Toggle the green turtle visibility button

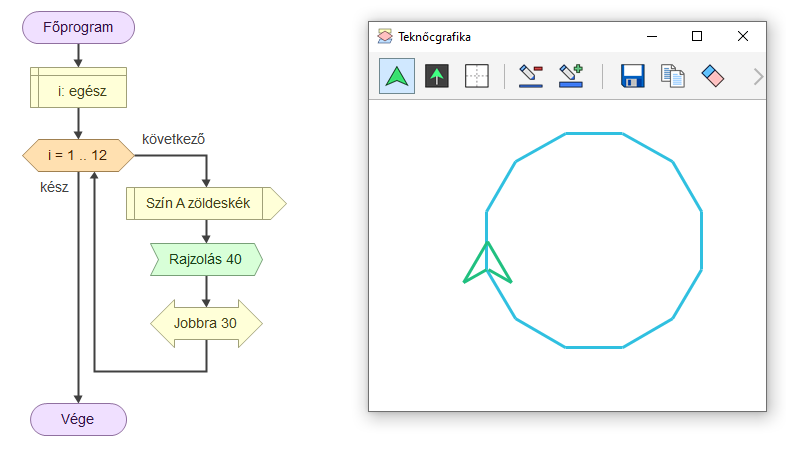[x=397, y=76]
